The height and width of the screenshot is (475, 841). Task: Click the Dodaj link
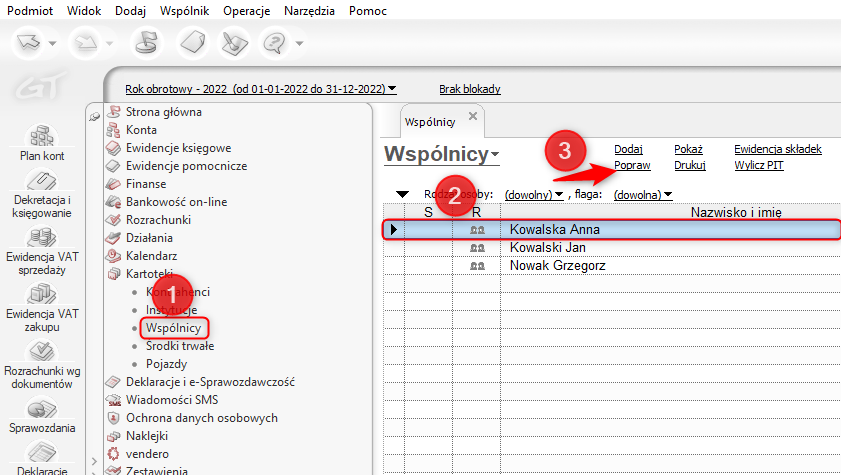pyautogui.click(x=628, y=149)
